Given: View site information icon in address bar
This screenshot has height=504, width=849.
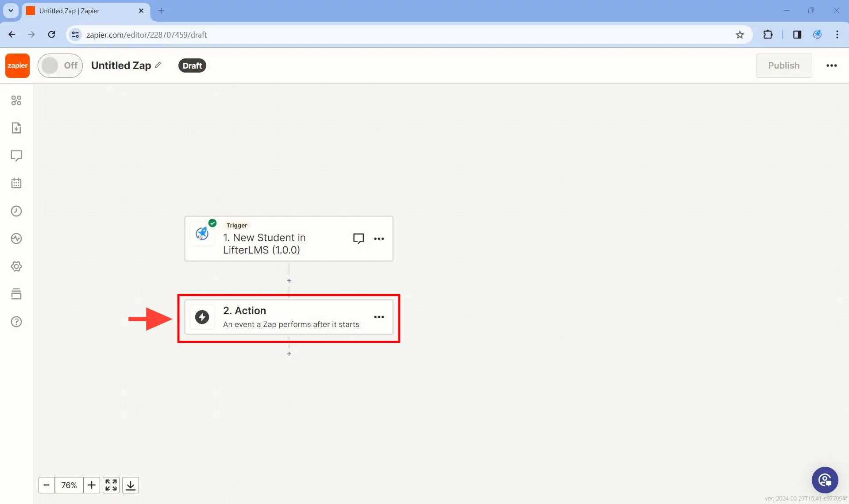Looking at the screenshot, I should tap(76, 35).
